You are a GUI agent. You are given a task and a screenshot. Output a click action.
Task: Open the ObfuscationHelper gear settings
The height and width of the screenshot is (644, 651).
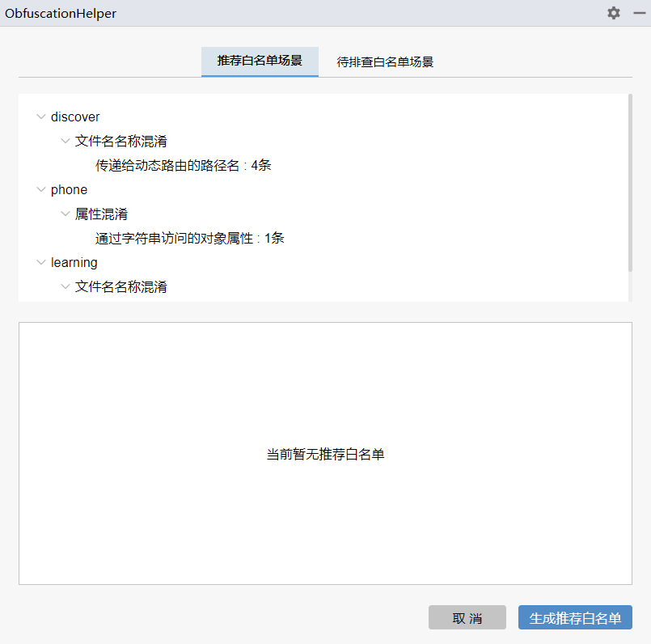614,13
